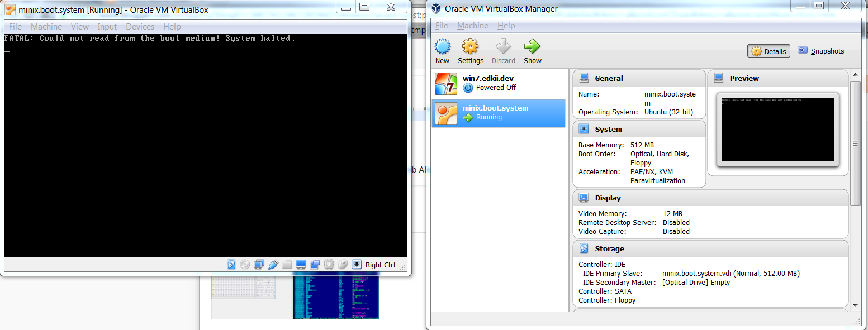Click the Display section monitor icon
The image size is (868, 330).
(584, 198)
